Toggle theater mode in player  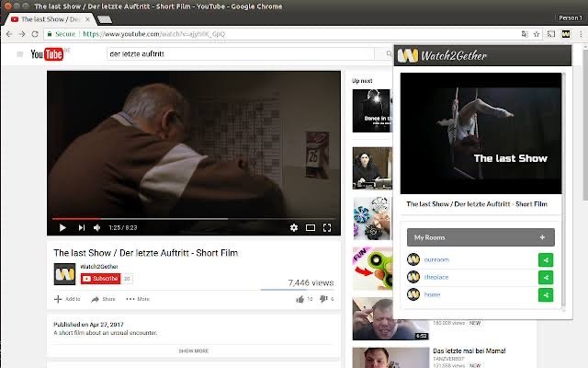(311, 227)
